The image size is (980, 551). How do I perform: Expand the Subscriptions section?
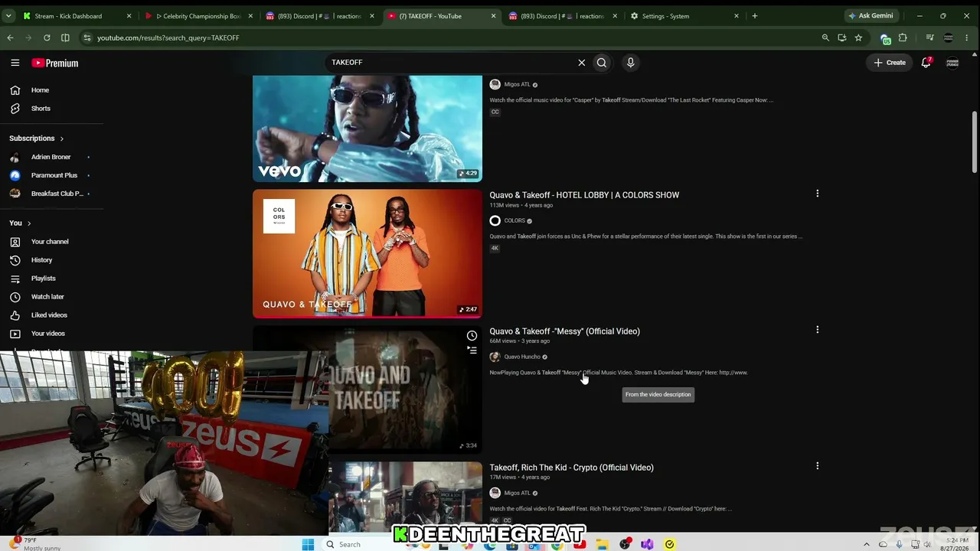point(37,139)
